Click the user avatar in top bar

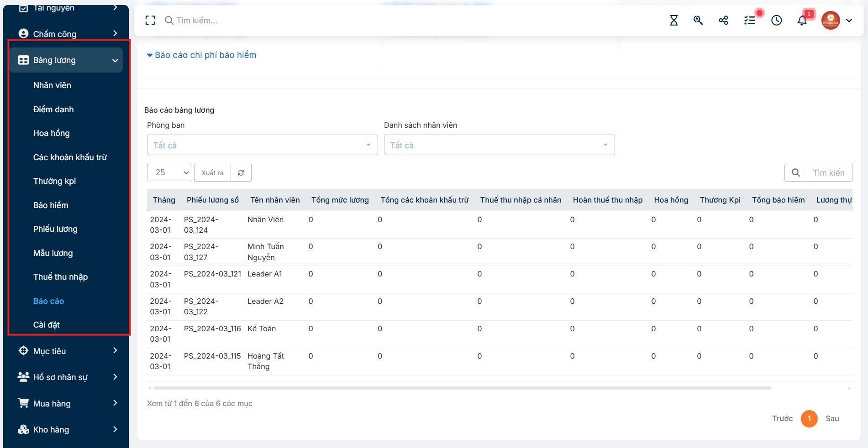click(x=831, y=20)
